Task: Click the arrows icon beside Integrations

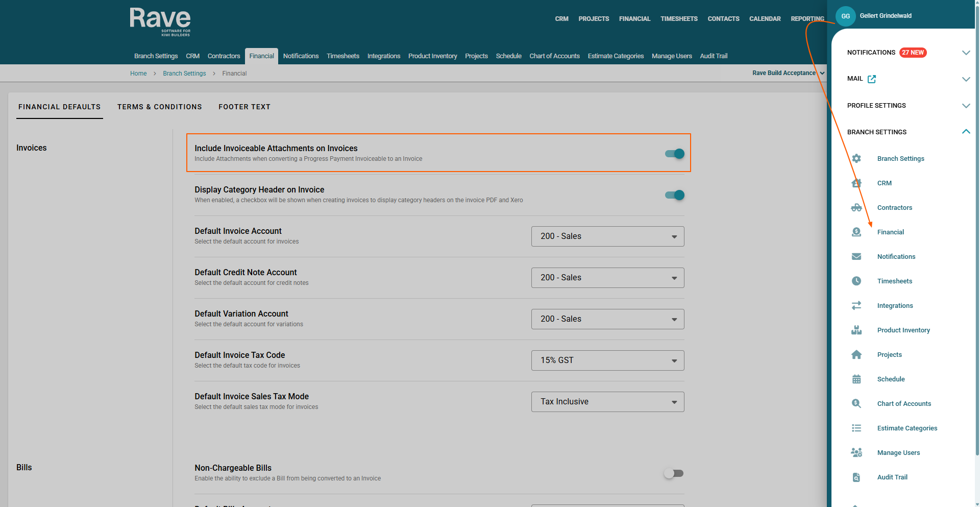Action: pyautogui.click(x=856, y=305)
